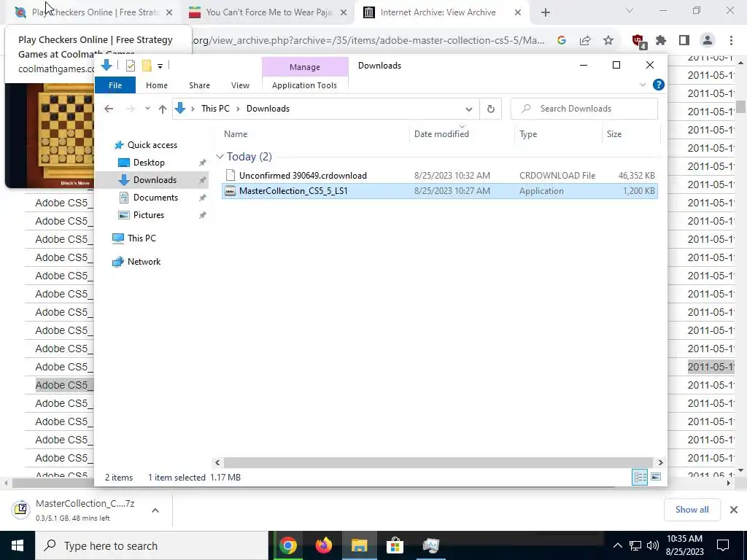Click the Properties icon in Explorer quick access toolbar
Screen dimensions: 747x560
[x=130, y=66]
